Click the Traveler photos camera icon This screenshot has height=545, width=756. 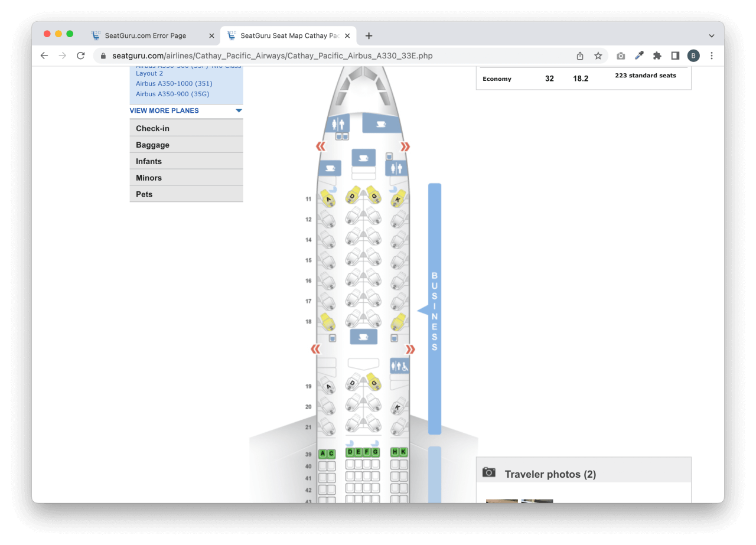tap(489, 472)
